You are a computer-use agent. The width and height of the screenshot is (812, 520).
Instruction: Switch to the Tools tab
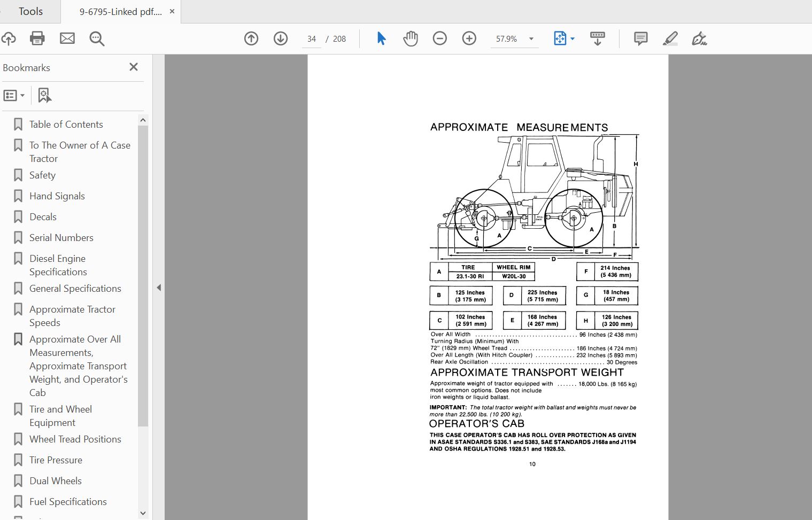click(x=30, y=11)
